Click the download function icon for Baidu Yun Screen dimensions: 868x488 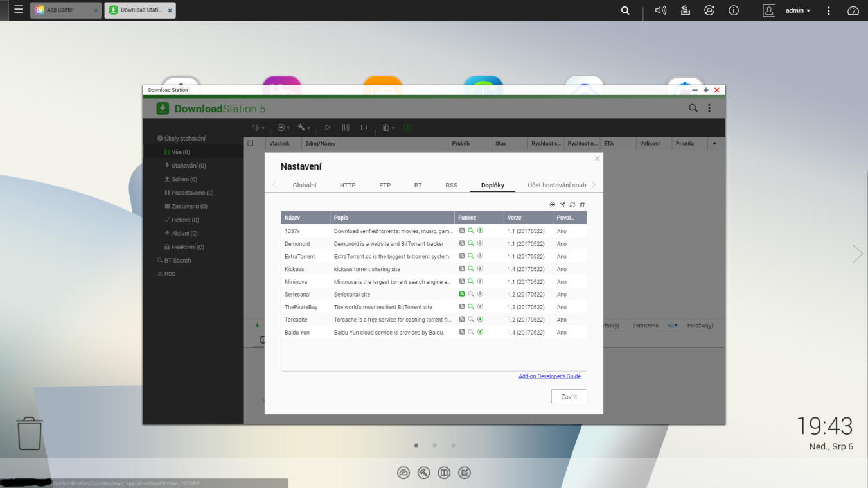click(480, 332)
